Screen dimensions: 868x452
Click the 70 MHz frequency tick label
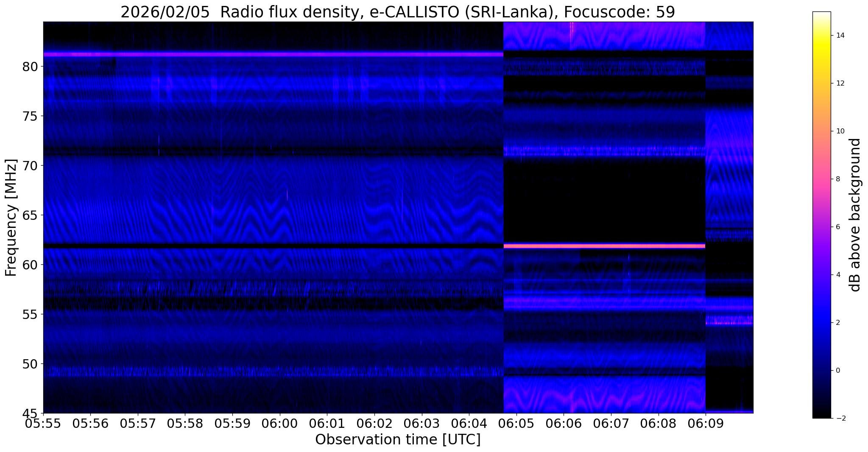[31, 166]
